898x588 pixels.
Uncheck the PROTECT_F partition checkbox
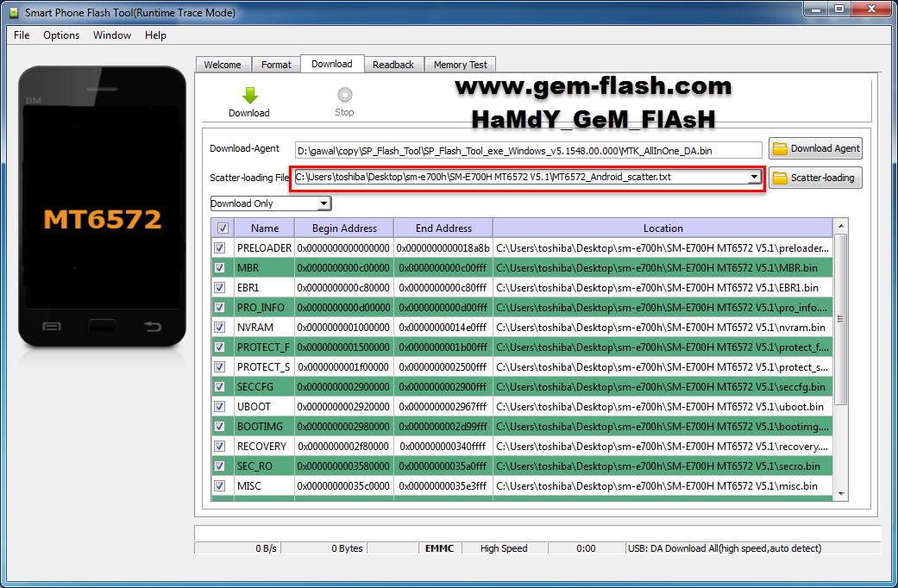[219, 347]
